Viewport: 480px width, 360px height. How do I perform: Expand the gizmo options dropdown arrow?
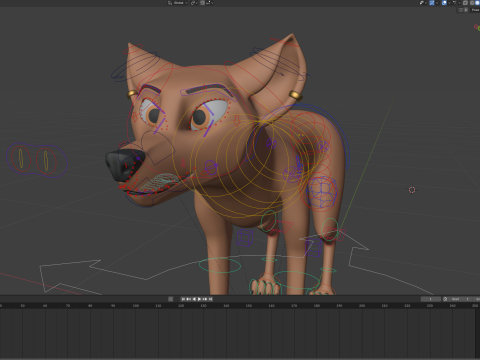(437, 3)
